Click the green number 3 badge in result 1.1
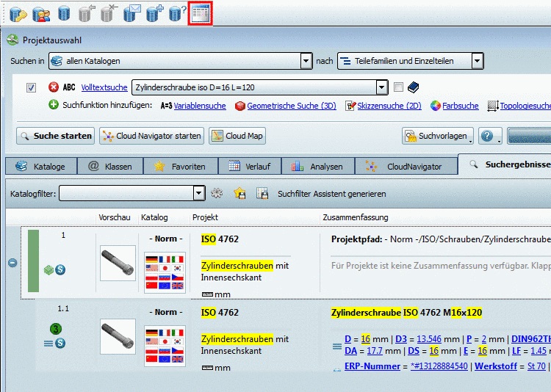The height and width of the screenshot is (392, 551). tap(56, 329)
